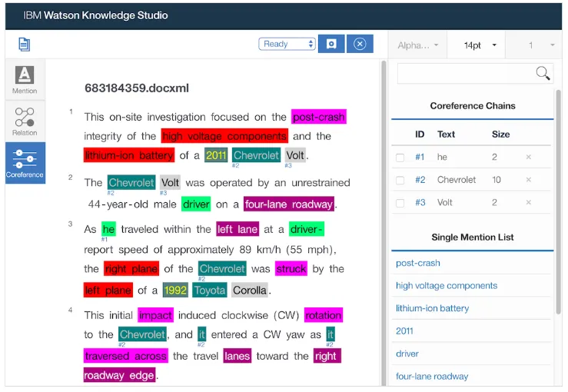Select the 'four-lane roadway' highlighted mention
568x392 pixels.
point(289,204)
